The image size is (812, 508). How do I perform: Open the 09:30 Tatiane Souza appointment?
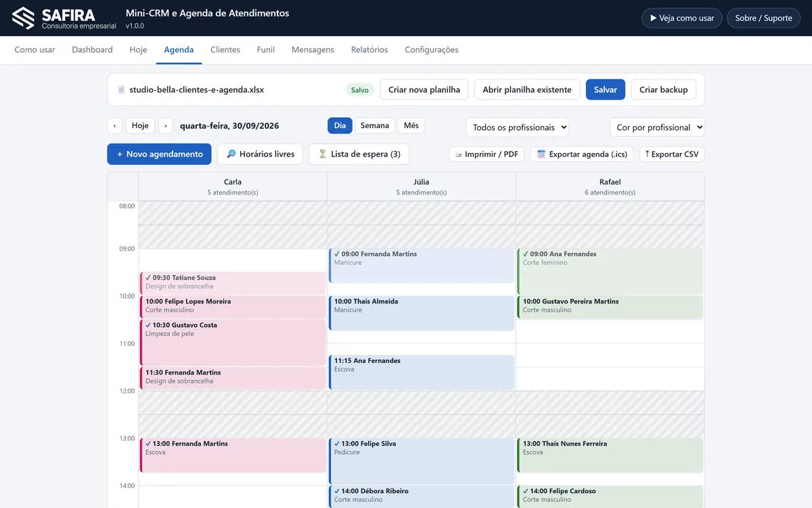point(233,283)
